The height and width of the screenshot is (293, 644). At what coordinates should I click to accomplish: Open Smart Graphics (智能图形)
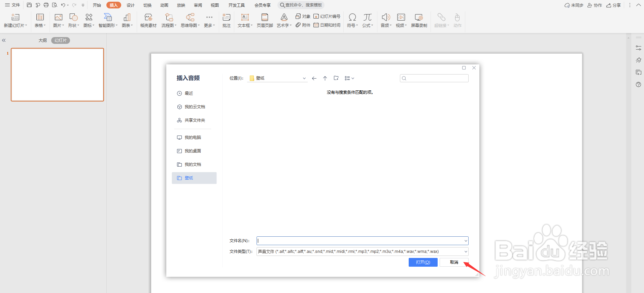click(x=108, y=17)
